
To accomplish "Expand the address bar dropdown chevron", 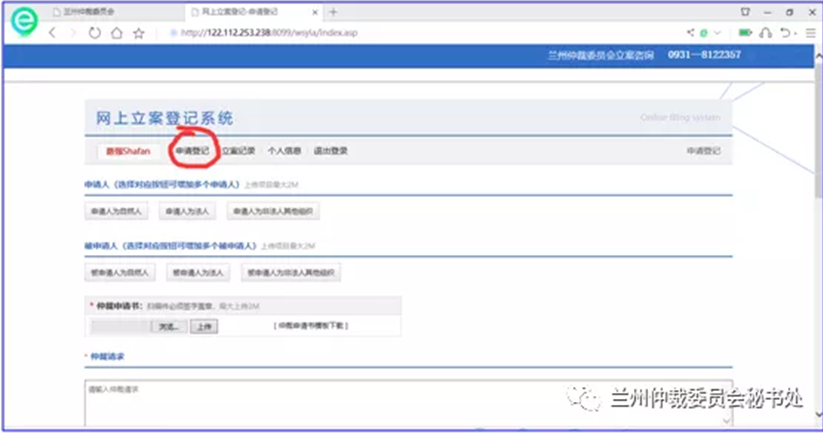I will click(x=718, y=33).
